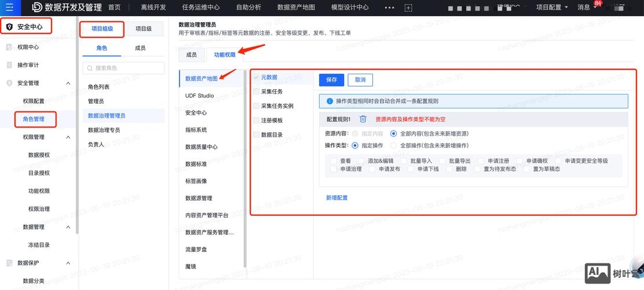
Task: Enable the 申请确权 checkbox
Action: click(x=519, y=161)
